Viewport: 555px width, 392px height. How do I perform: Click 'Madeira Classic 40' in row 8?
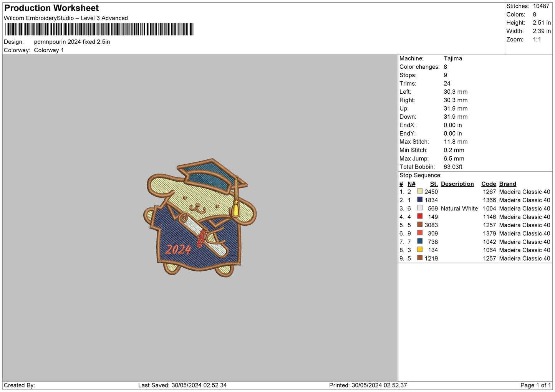525,250
